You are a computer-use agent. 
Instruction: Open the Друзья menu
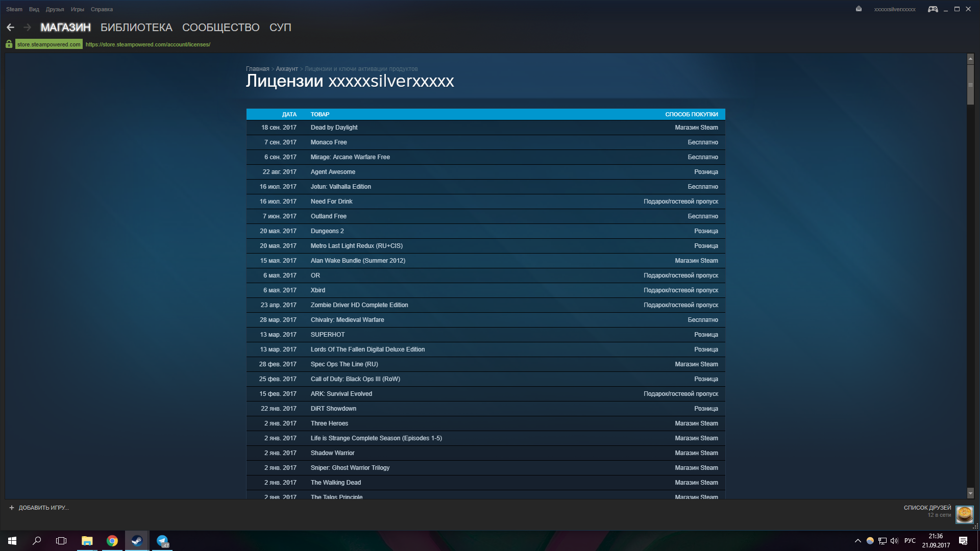tap(55, 9)
